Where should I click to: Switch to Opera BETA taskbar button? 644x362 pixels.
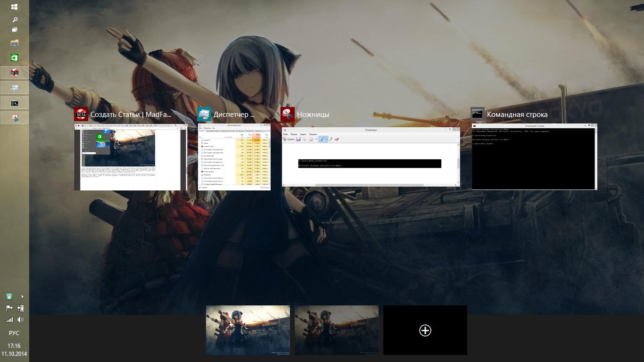coord(15,73)
